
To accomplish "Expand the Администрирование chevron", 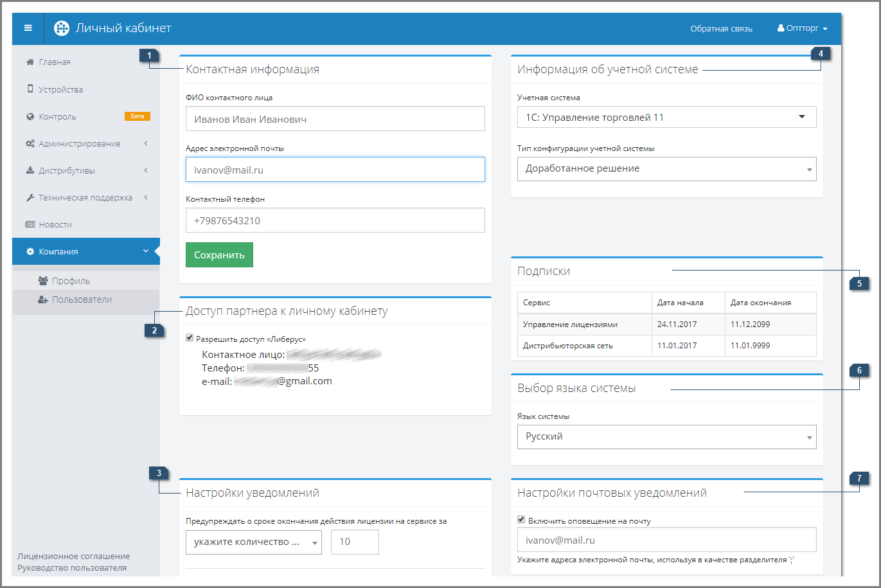I will (146, 143).
